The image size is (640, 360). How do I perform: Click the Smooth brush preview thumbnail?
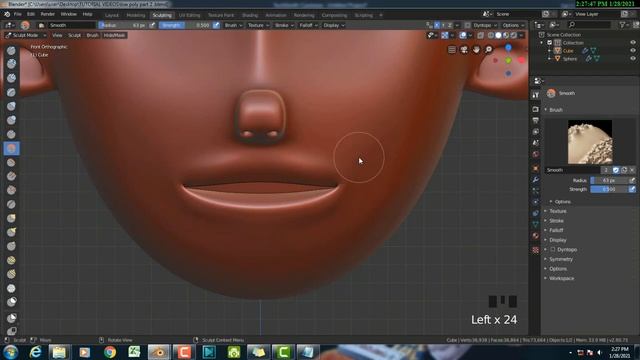(x=590, y=142)
